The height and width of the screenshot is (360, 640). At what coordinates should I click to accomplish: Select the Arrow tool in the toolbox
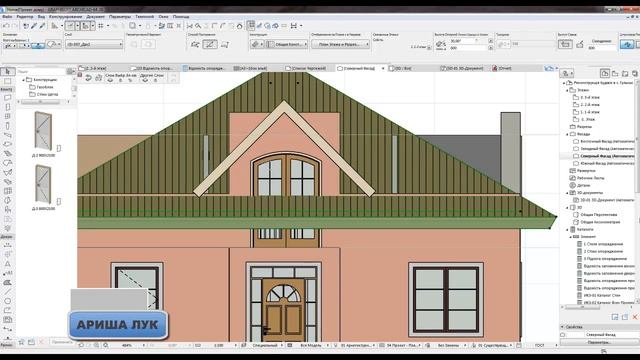[x=7, y=71]
